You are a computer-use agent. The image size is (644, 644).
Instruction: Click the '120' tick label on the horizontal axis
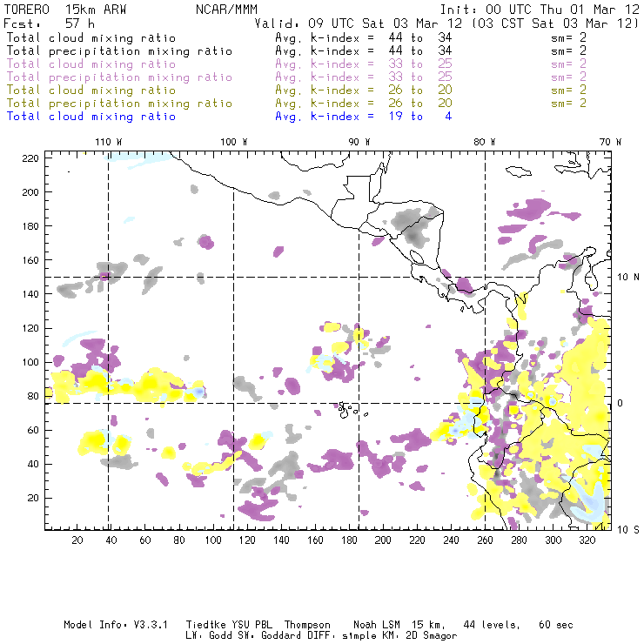click(247, 540)
